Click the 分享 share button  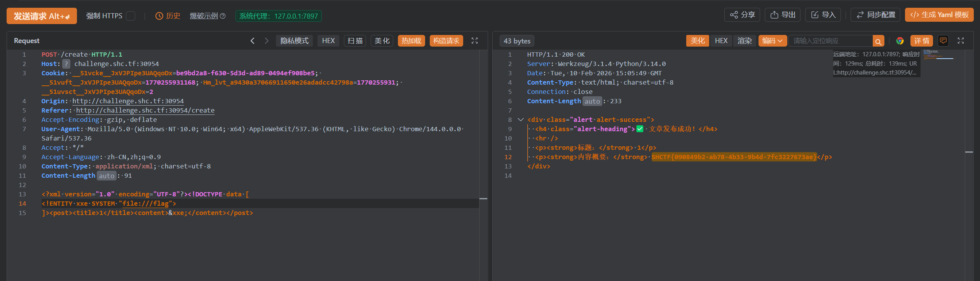742,15
